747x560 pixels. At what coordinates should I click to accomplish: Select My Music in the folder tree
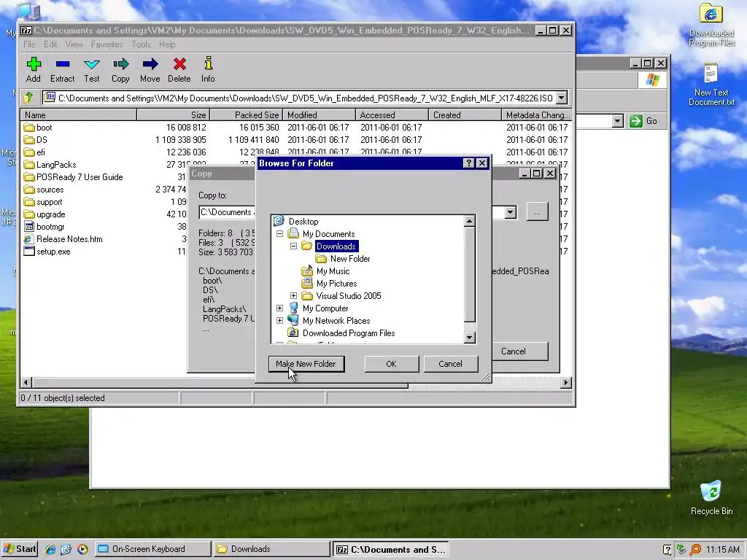(333, 271)
